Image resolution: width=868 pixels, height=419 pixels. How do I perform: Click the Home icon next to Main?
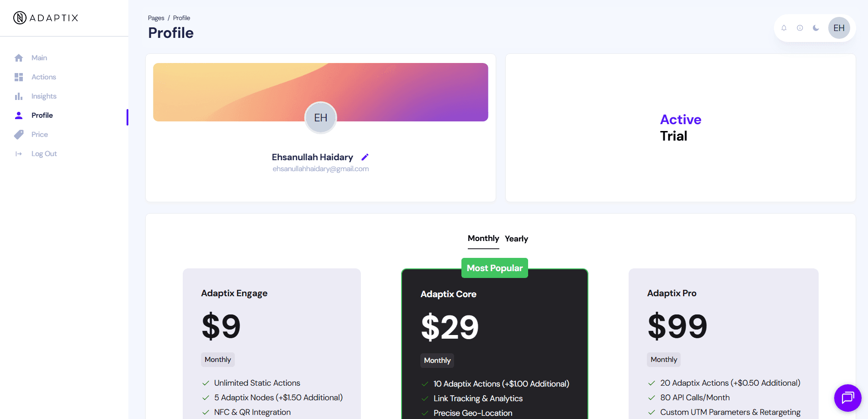19,58
